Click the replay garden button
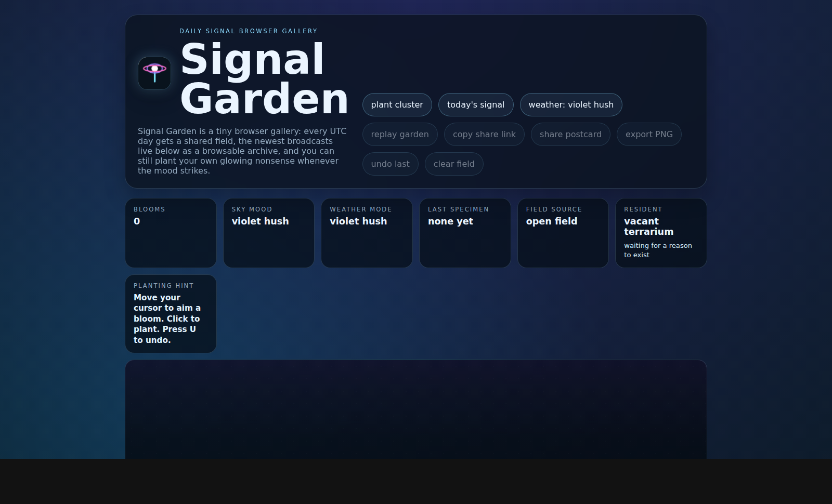 [x=399, y=135]
